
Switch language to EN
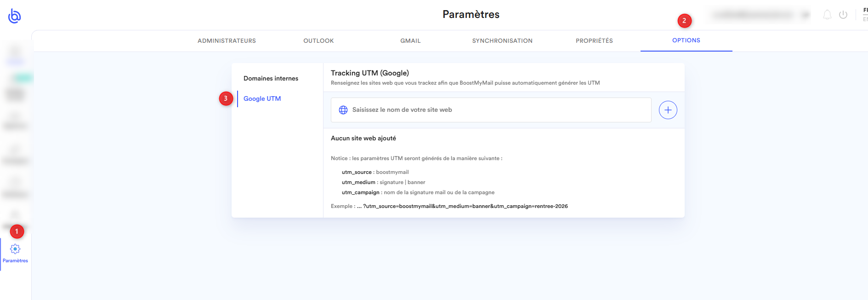(x=865, y=19)
